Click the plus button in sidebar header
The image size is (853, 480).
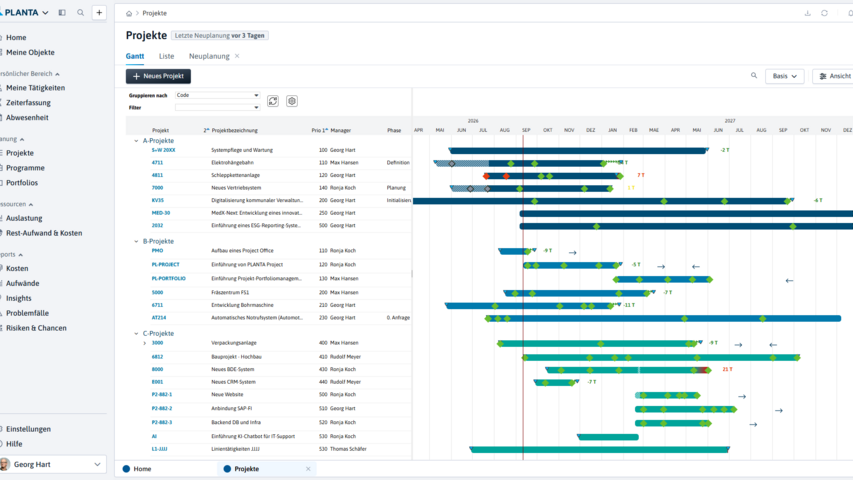tap(99, 13)
